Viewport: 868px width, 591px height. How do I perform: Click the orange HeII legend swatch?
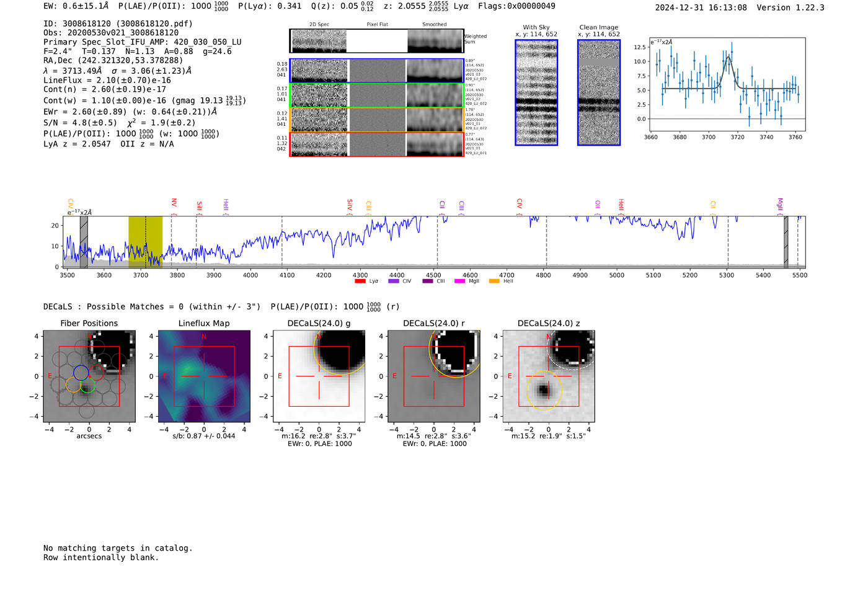494,282
